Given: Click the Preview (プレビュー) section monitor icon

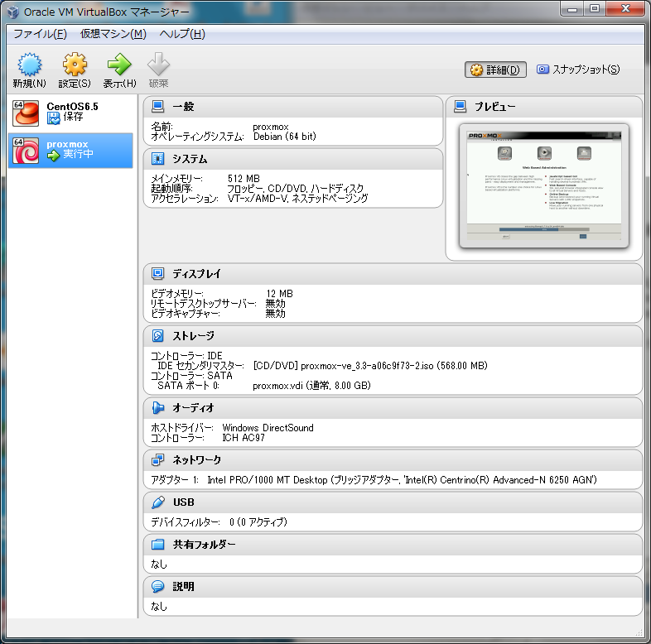Looking at the screenshot, I should 460,107.
